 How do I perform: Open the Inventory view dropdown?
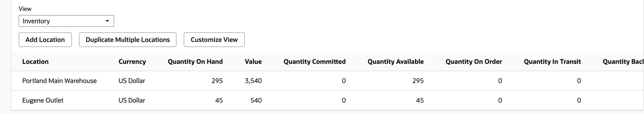click(66, 21)
